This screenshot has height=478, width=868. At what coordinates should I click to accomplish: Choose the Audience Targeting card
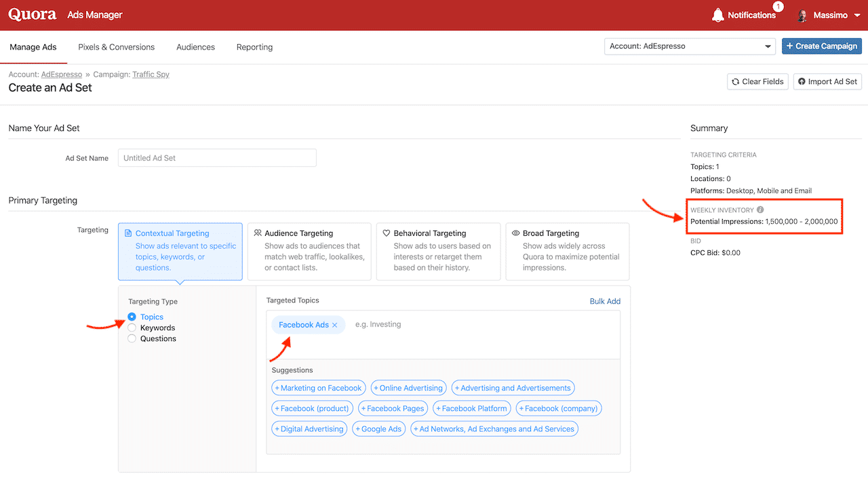click(309, 252)
